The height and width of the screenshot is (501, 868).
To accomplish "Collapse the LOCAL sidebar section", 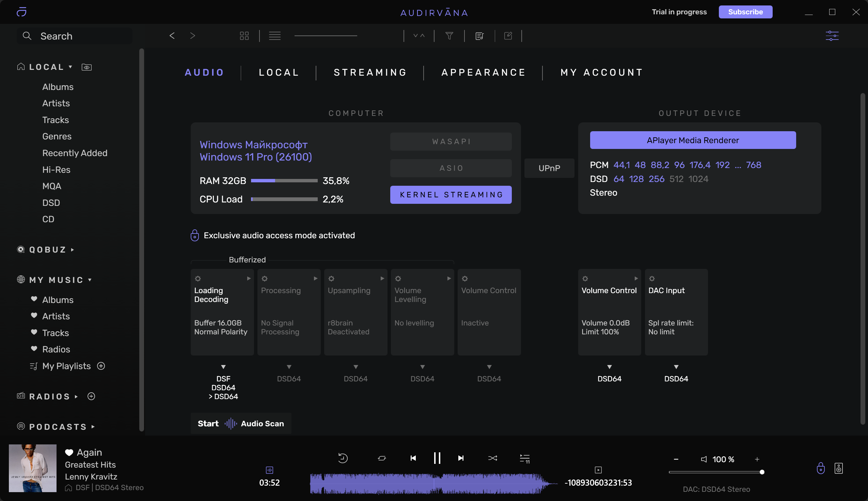I will click(x=70, y=67).
